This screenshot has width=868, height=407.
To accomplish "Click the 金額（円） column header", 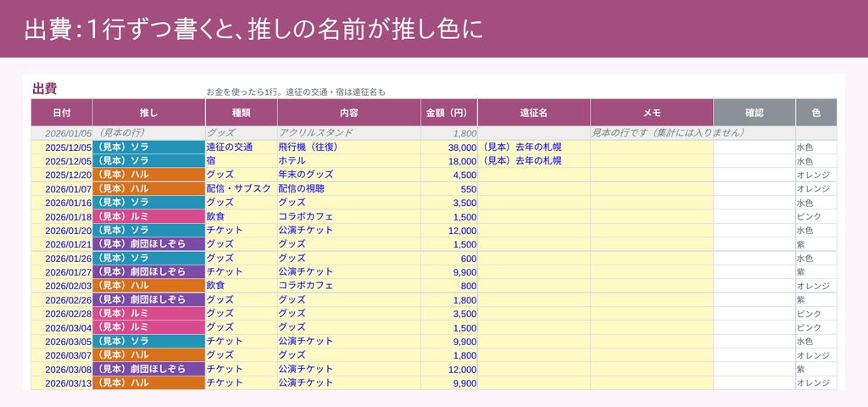I will pyautogui.click(x=449, y=113).
